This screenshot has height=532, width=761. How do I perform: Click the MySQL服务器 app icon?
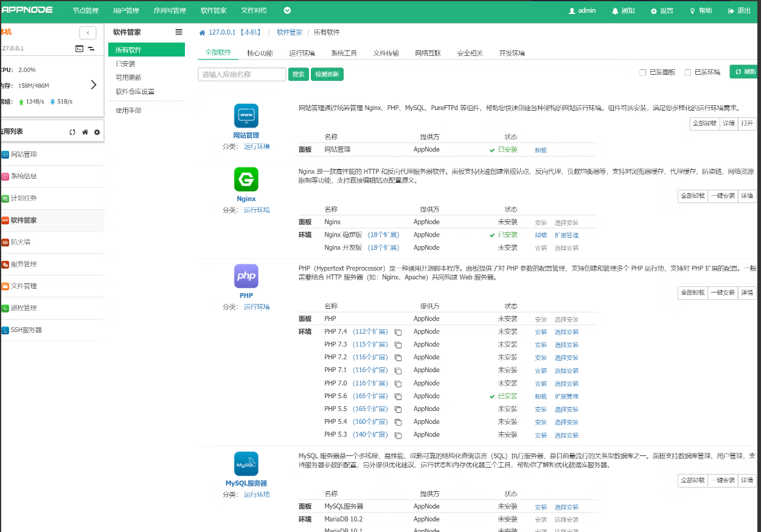pyautogui.click(x=246, y=464)
